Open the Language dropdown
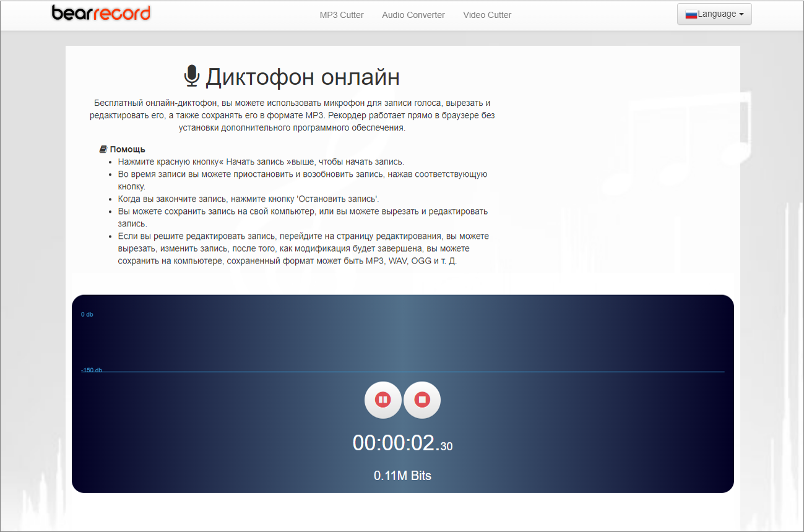The height and width of the screenshot is (532, 804). 714,14
